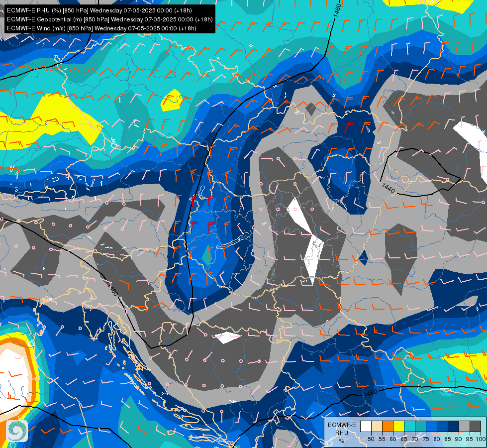Click the legend tick value '60'
The height and width of the screenshot is (448, 487).
(x=393, y=439)
